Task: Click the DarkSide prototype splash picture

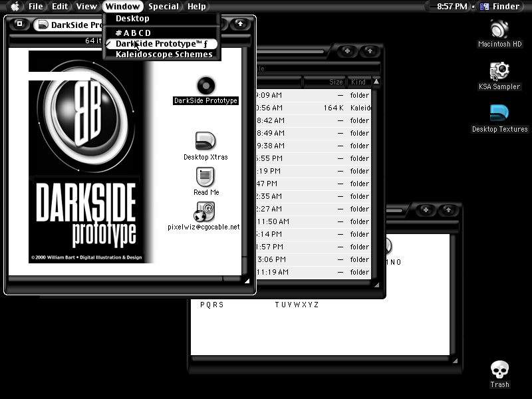Action: click(x=91, y=157)
